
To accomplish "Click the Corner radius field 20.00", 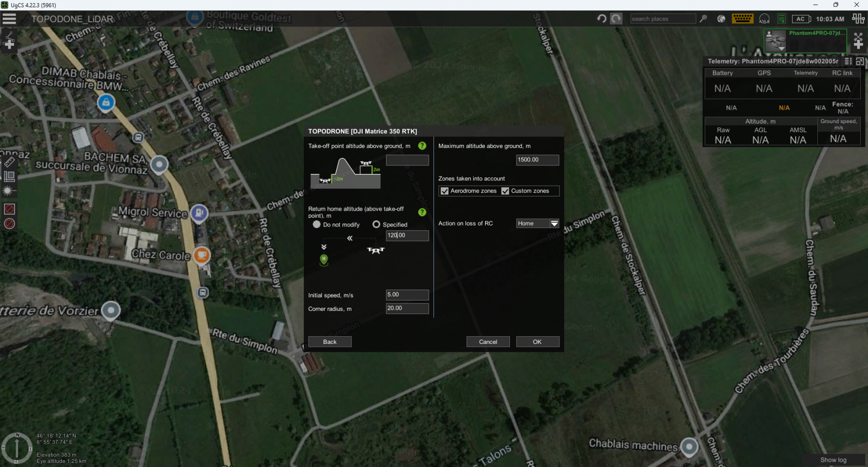I will coord(407,308).
